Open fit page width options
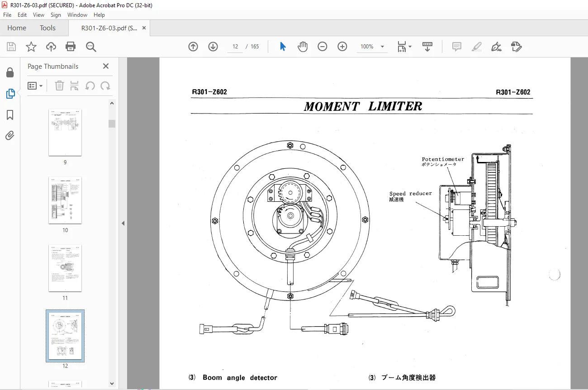Image resolution: width=588 pixels, height=390 pixels. pos(404,47)
